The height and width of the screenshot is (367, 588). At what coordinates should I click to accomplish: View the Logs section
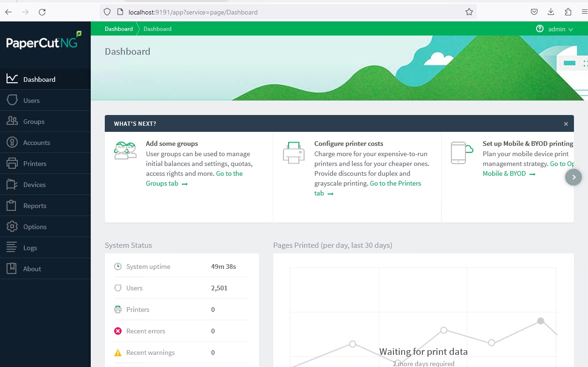(x=30, y=248)
